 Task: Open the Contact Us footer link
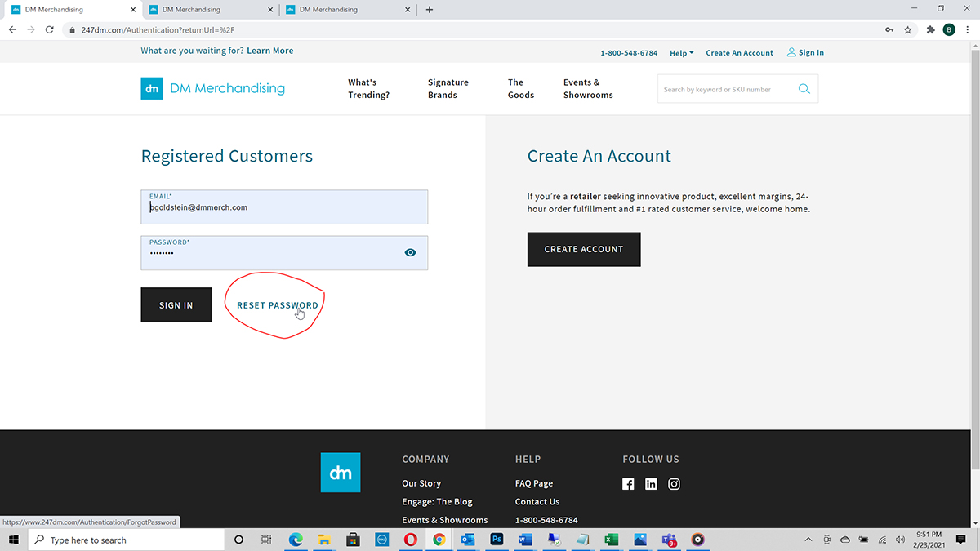point(537,502)
